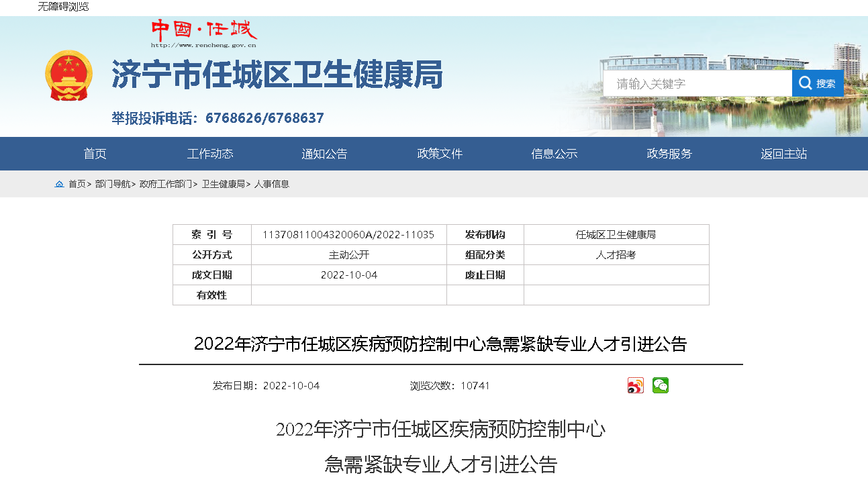The height and width of the screenshot is (498, 868).
Task: Click the 任城区卫生健康局 table cell
Action: pos(616,235)
